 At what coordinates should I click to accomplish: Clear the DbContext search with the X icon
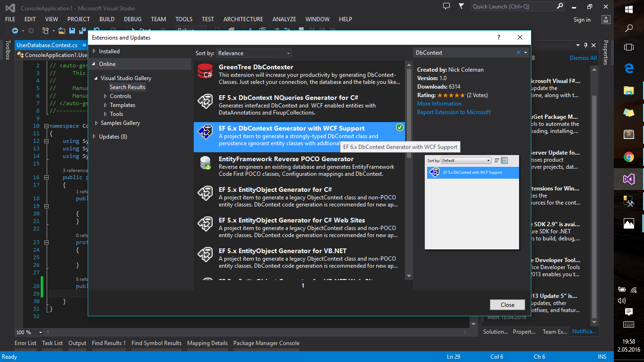(518, 52)
